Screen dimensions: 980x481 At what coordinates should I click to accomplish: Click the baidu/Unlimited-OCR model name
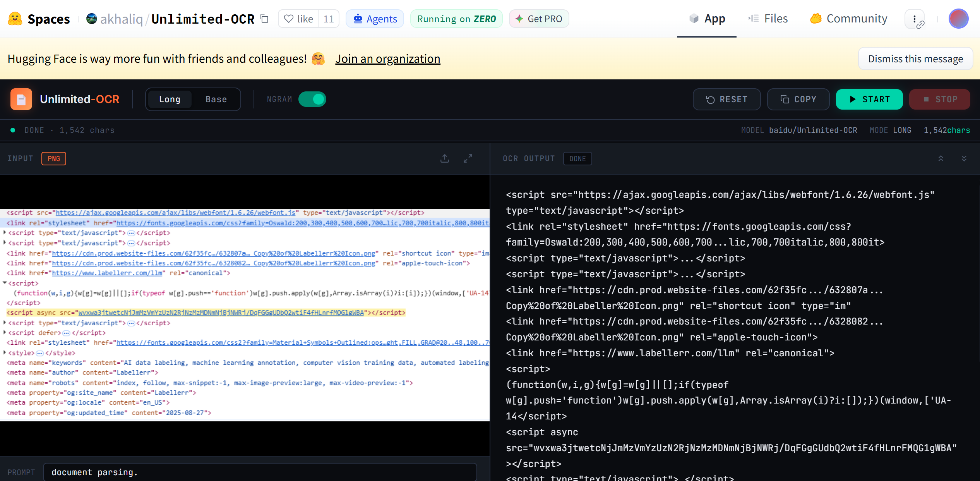[813, 130]
